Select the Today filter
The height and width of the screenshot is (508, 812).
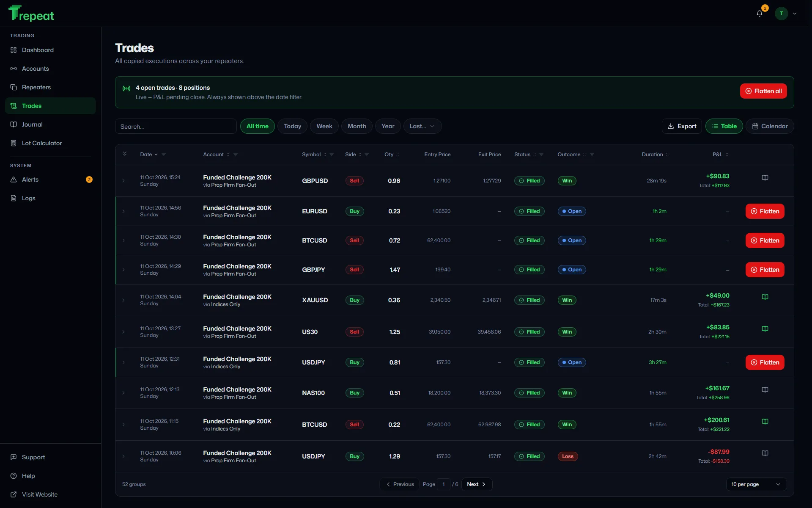tap(293, 126)
